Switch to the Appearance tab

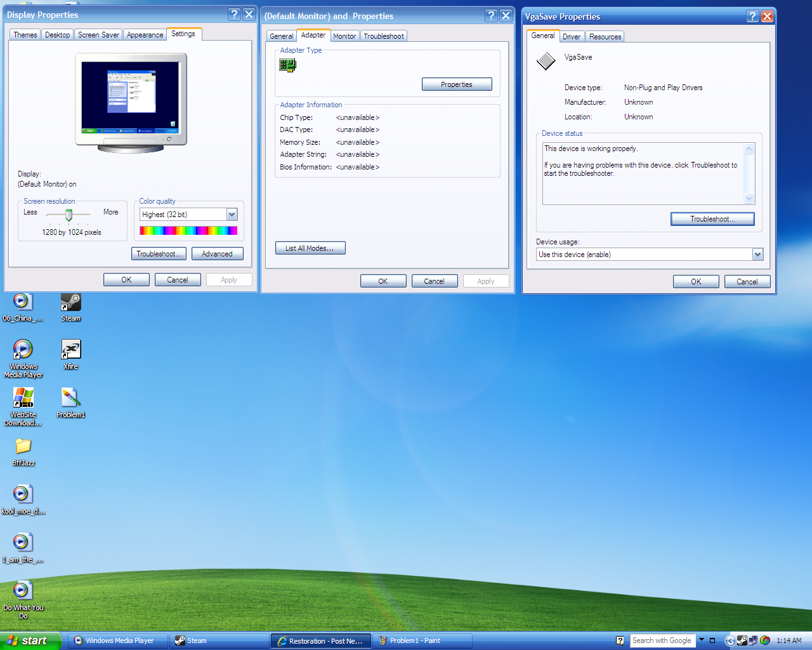(x=145, y=35)
